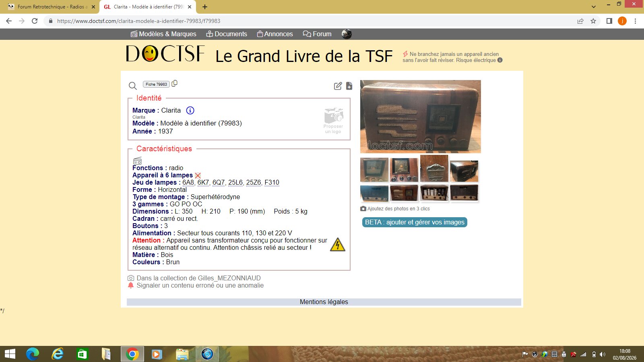This screenshot has width=644, height=362.
Task: Open the Windows Start menu
Action: click(x=10, y=354)
